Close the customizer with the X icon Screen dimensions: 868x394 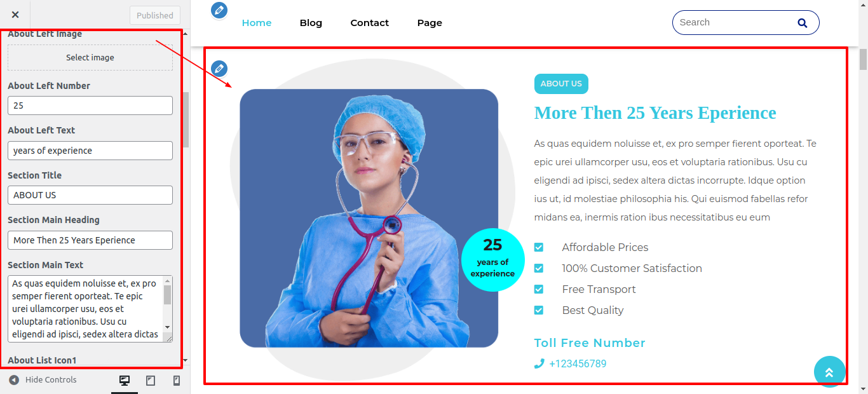click(x=15, y=15)
